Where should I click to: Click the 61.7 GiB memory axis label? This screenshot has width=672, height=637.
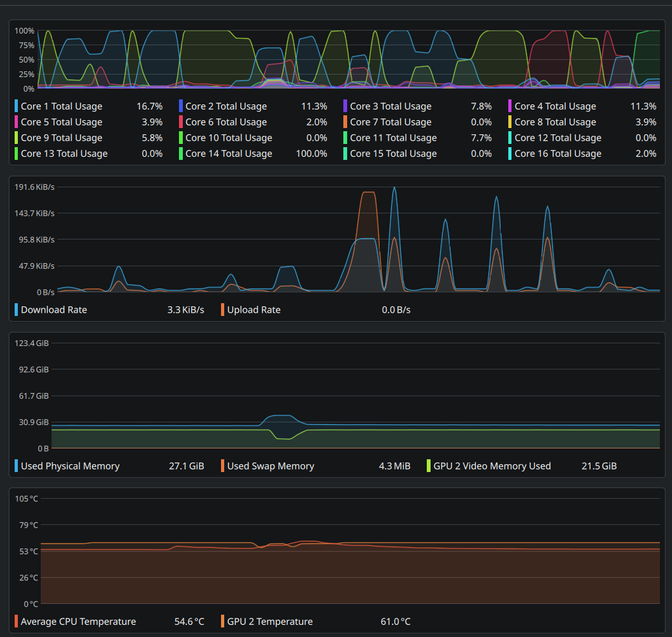pos(34,396)
